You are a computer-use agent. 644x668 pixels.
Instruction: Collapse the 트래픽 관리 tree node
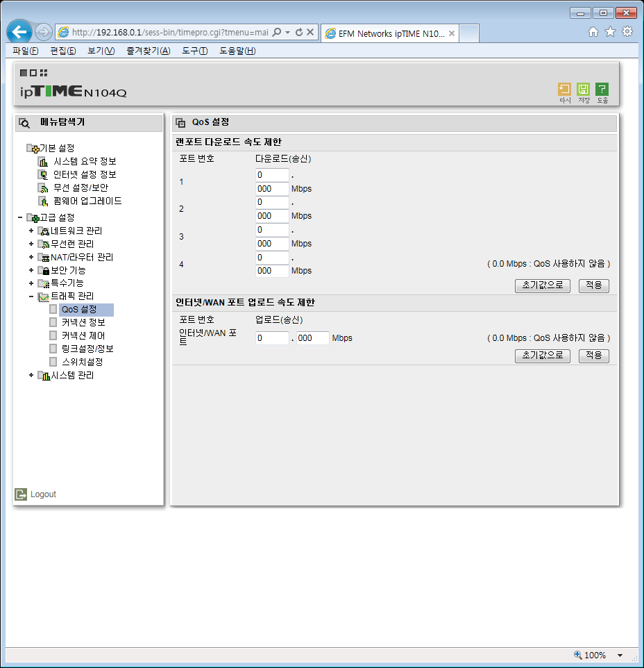(31, 296)
